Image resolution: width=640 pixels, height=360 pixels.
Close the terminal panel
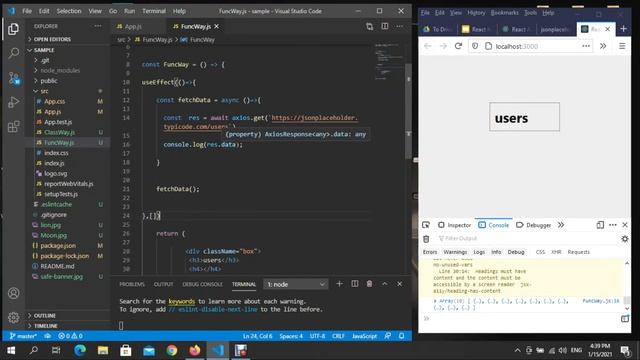(400, 284)
